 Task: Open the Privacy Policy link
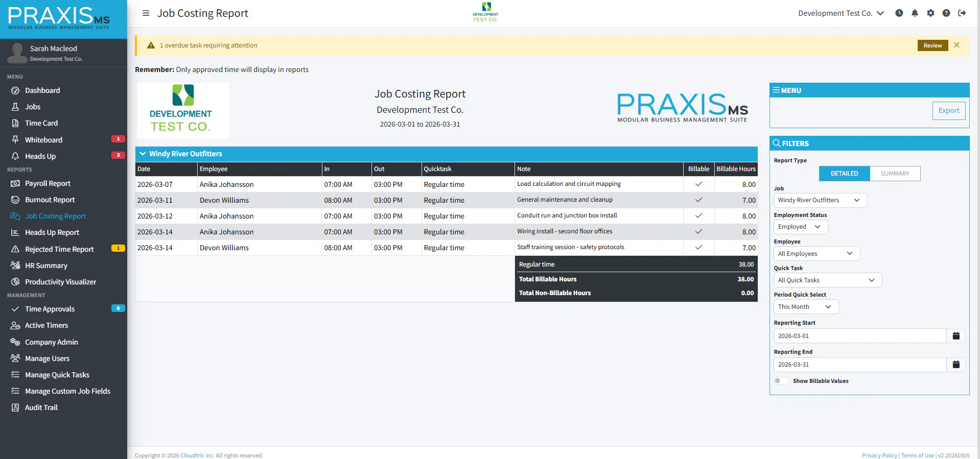coord(879,455)
